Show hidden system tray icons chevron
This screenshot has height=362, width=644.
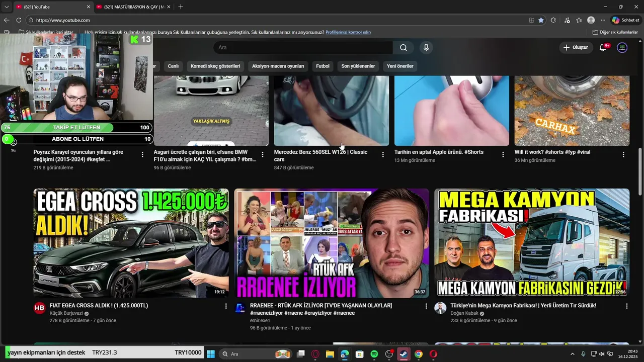(x=572, y=354)
